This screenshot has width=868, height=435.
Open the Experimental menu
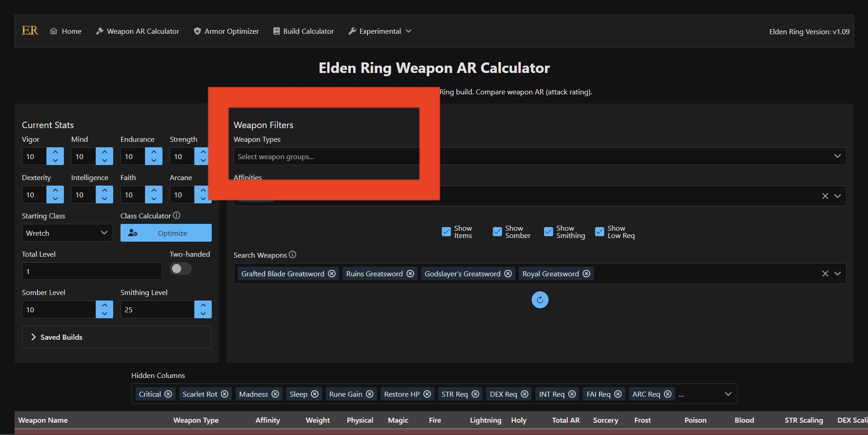379,31
